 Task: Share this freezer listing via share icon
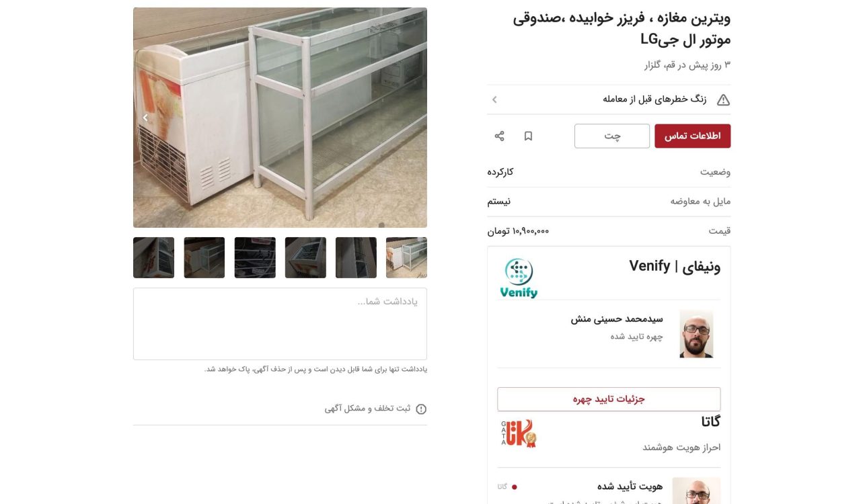tap(499, 136)
